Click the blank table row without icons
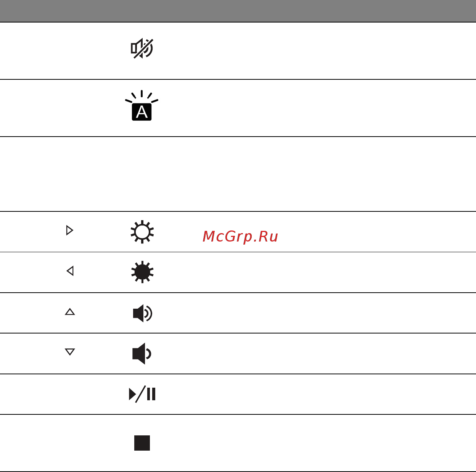 point(238,174)
